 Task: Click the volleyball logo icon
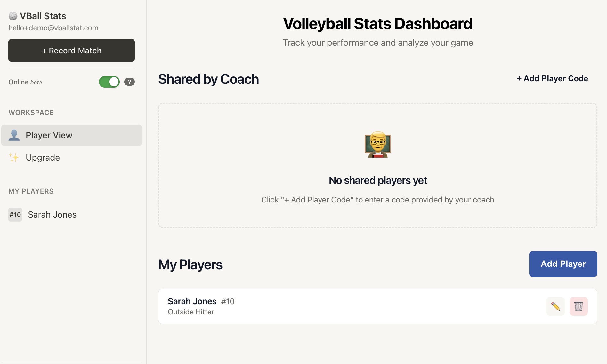pyautogui.click(x=13, y=16)
